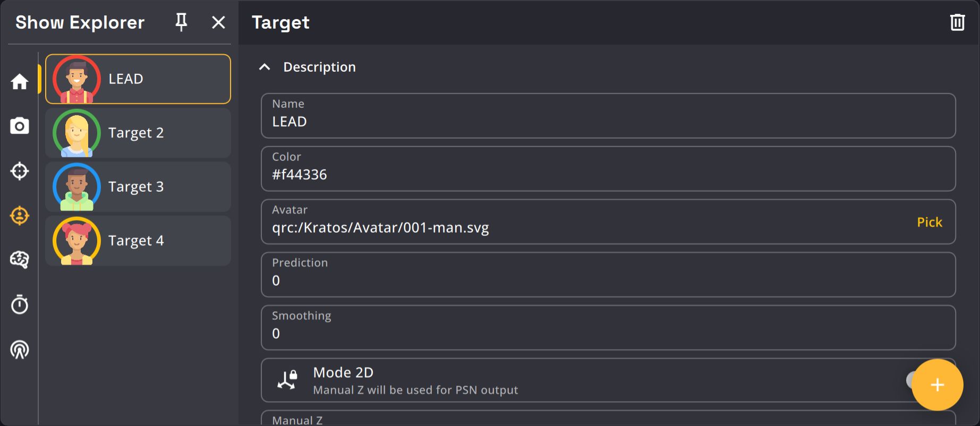
Task: Open the broadcast antenna icon
Action: click(x=20, y=350)
